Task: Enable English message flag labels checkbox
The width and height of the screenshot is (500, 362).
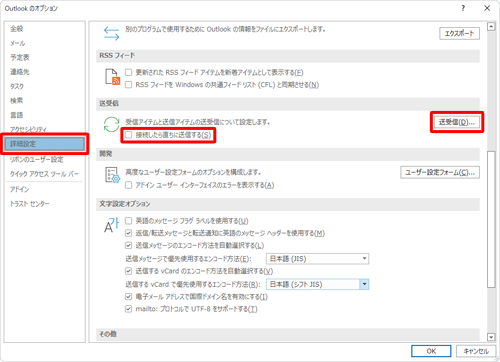Action: 128,221
